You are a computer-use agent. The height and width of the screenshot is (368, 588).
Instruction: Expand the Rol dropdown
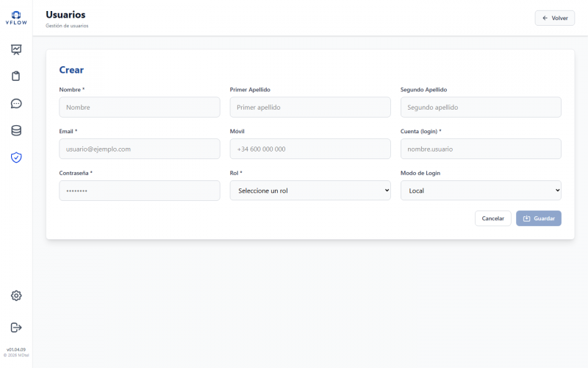(310, 191)
